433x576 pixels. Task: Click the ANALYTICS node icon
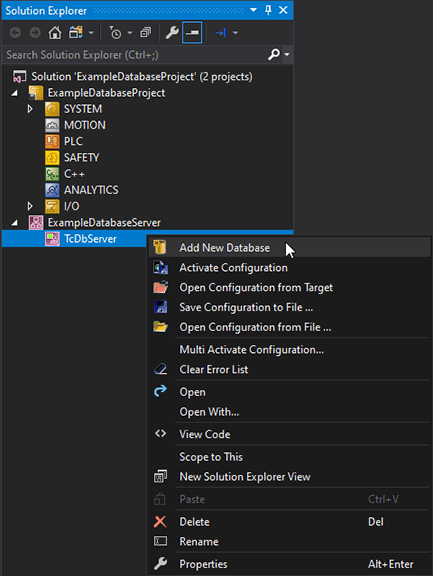(52, 190)
